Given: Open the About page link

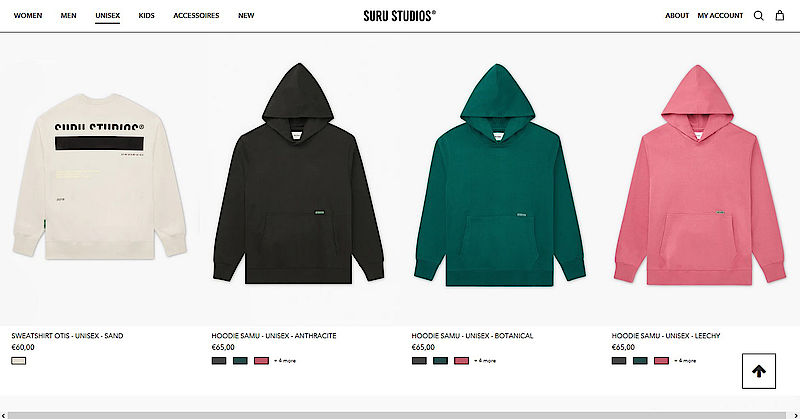Looking at the screenshot, I should point(677,16).
